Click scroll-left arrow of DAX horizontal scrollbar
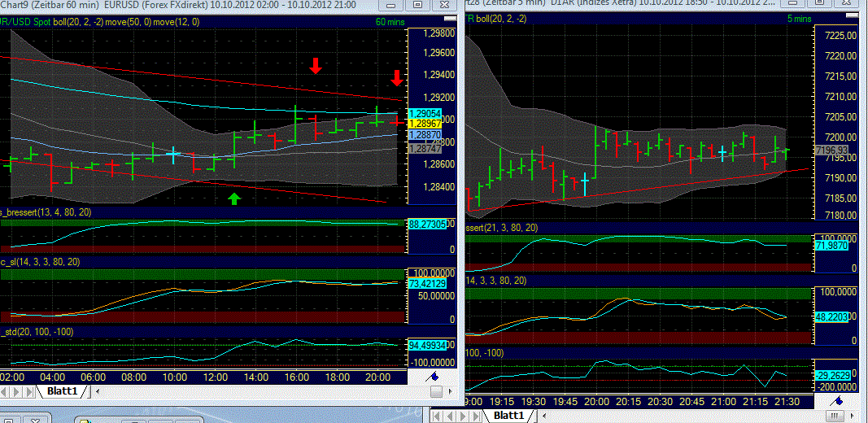This screenshot has height=423, width=868. (x=543, y=416)
